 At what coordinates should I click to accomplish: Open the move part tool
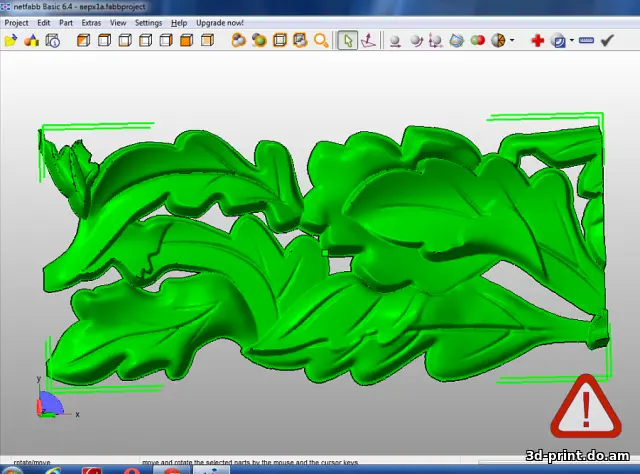tap(395, 41)
